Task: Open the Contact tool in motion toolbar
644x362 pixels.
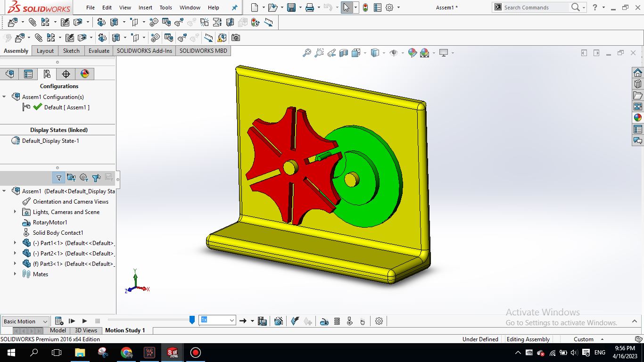Action: (349, 321)
